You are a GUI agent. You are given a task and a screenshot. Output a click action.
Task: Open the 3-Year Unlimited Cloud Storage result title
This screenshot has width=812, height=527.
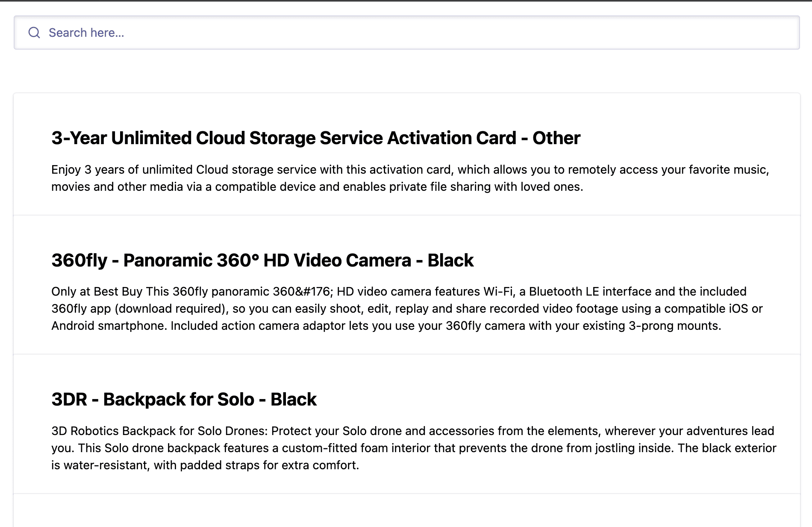(315, 138)
